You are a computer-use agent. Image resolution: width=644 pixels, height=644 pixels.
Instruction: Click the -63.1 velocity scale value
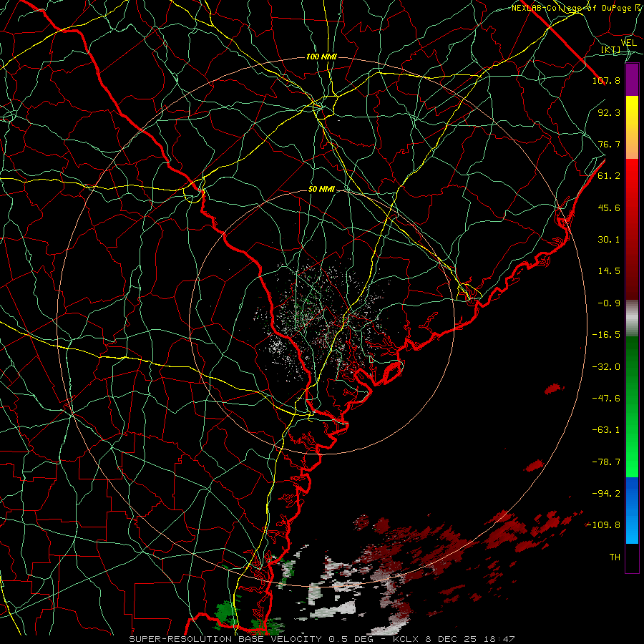coord(606,430)
